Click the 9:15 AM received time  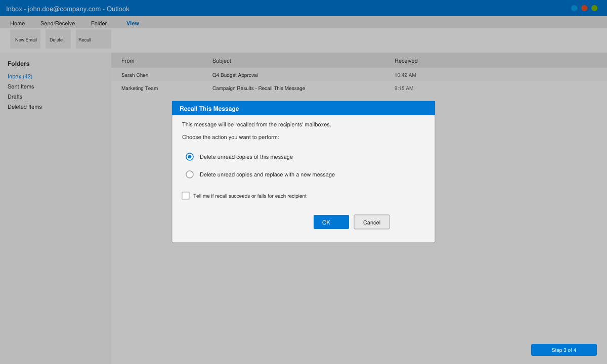(x=404, y=88)
